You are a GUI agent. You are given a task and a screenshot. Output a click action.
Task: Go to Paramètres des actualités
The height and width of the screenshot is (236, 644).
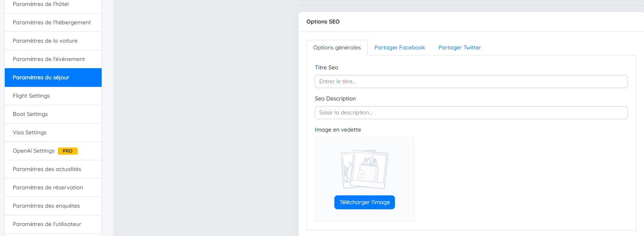tap(47, 169)
